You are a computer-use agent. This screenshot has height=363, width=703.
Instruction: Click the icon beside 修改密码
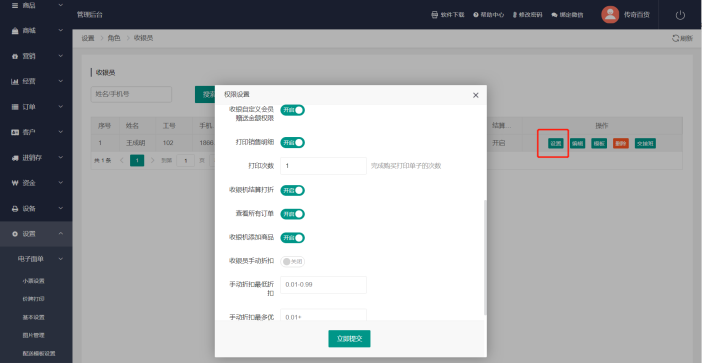(x=515, y=15)
